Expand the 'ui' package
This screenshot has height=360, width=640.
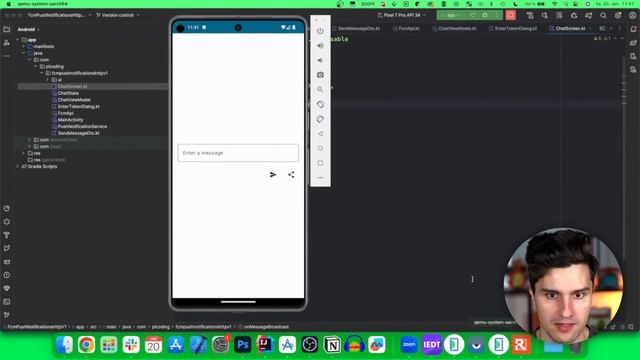(48, 80)
